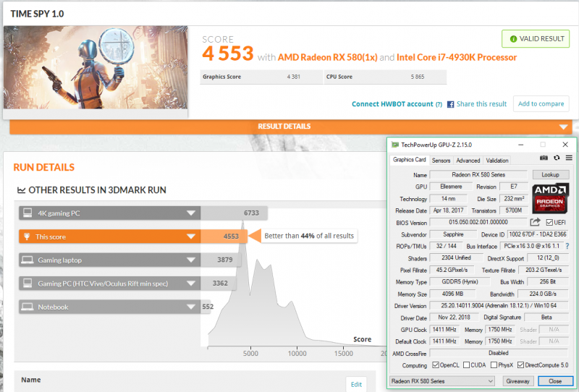Toggle the OpenCL checkbox

434,365
